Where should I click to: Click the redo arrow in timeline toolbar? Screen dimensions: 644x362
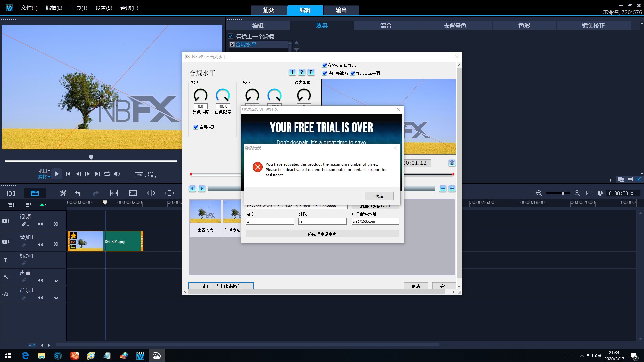(96, 193)
